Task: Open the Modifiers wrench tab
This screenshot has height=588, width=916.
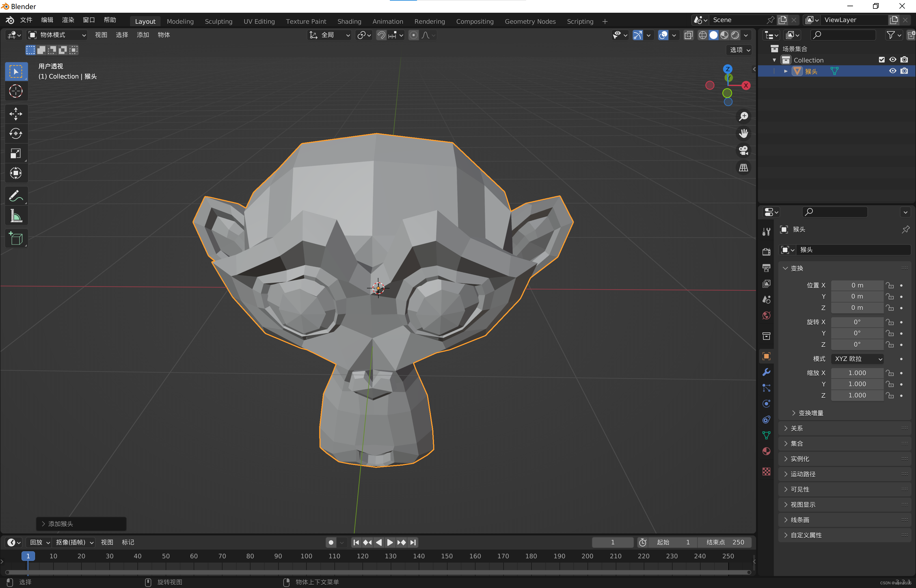Action: click(x=766, y=372)
